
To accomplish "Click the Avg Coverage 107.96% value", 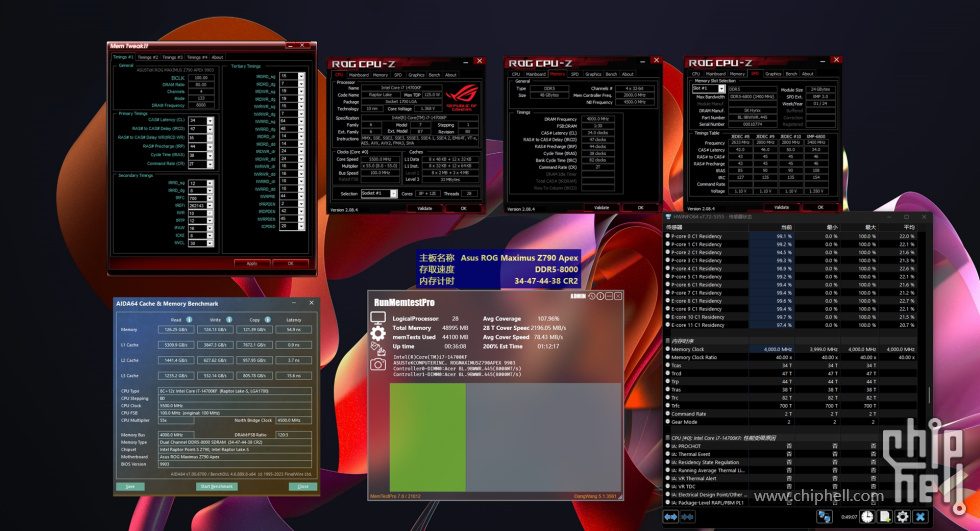I will pyautogui.click(x=548, y=319).
